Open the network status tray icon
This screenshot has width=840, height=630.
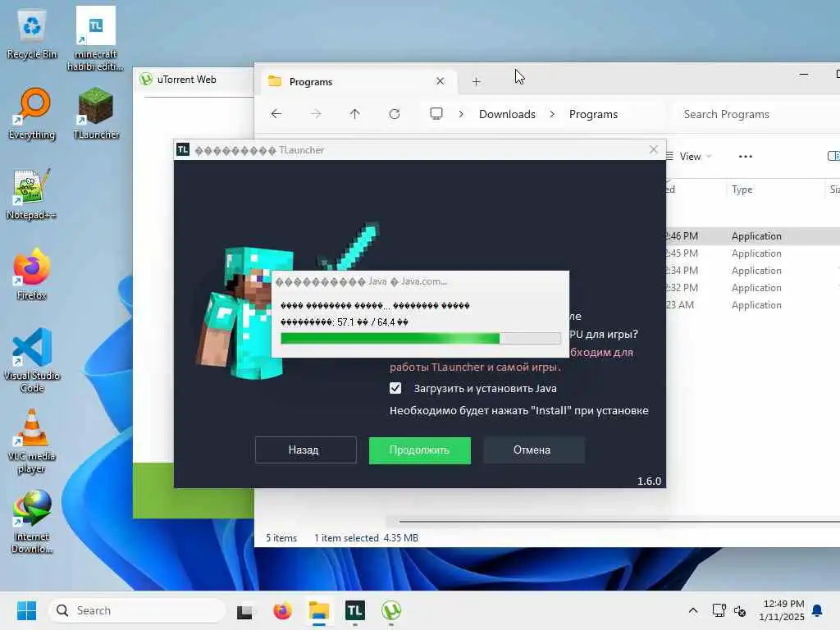pyautogui.click(x=719, y=610)
